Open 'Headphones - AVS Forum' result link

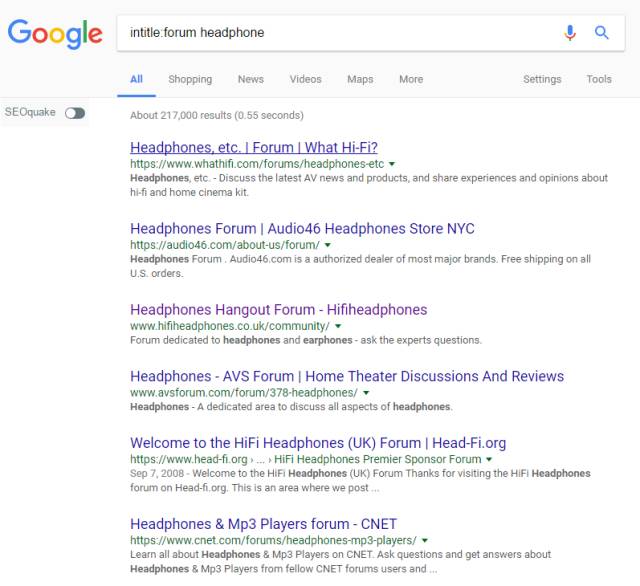click(x=347, y=376)
